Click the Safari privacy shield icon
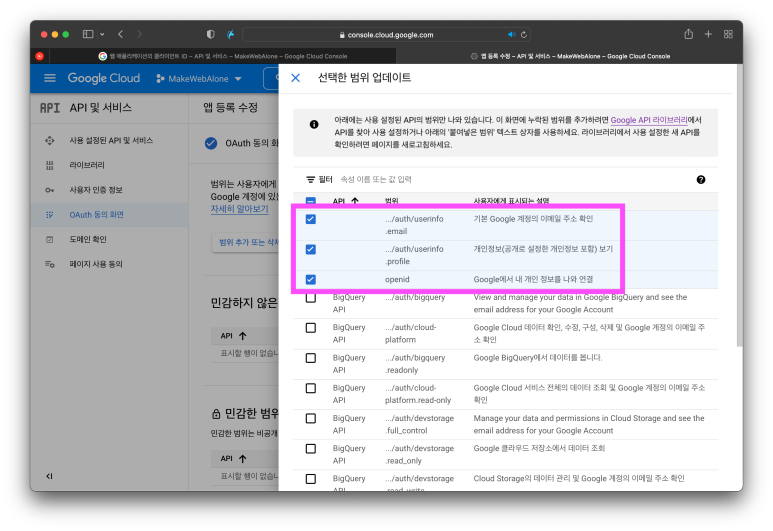 coord(211,34)
